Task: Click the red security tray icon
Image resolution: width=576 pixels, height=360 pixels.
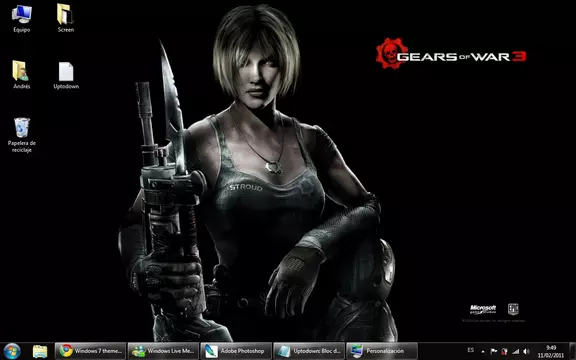Action: [504, 352]
